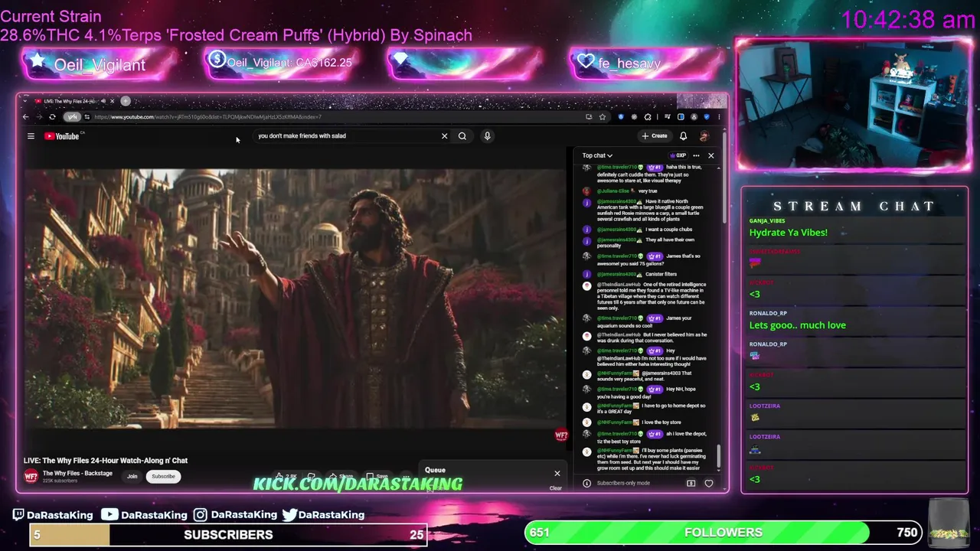The height and width of the screenshot is (551, 980).
Task: Click 'Subscribers-only mode' text in chat
Action: pos(623,483)
